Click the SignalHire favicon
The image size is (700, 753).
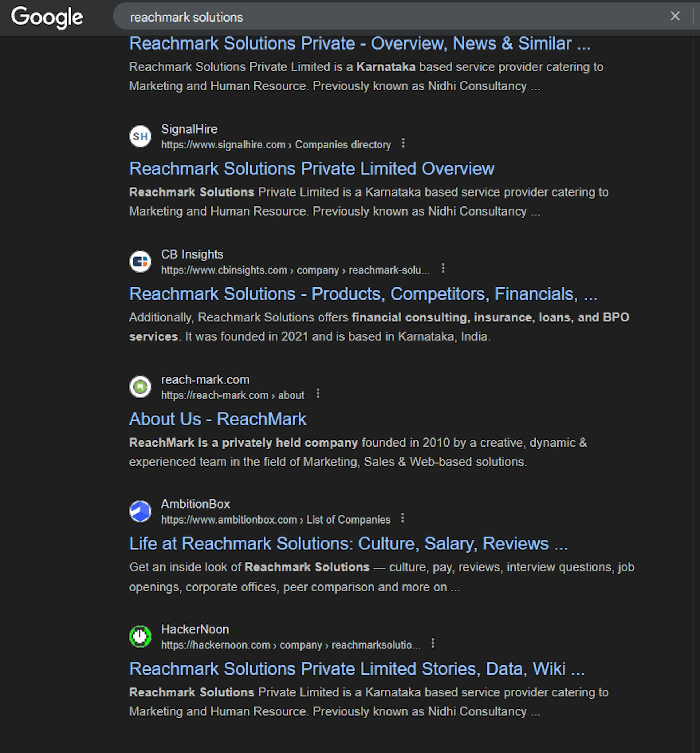(x=140, y=136)
